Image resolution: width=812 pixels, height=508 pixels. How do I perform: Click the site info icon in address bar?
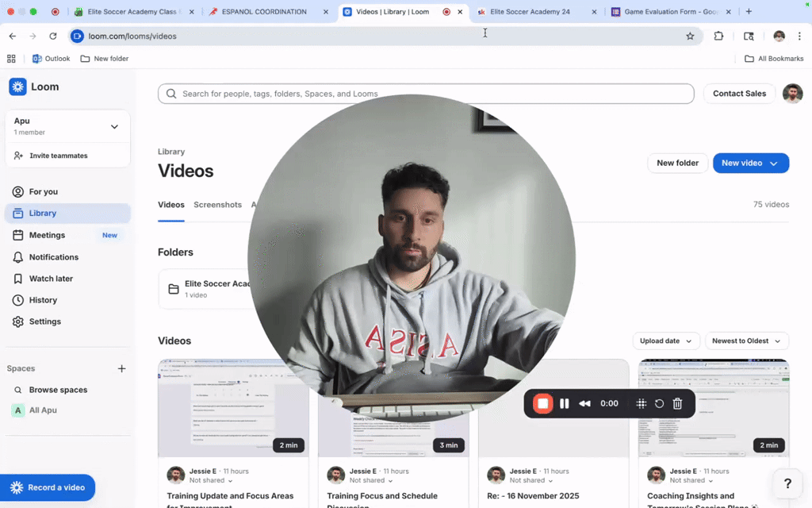[x=77, y=36]
